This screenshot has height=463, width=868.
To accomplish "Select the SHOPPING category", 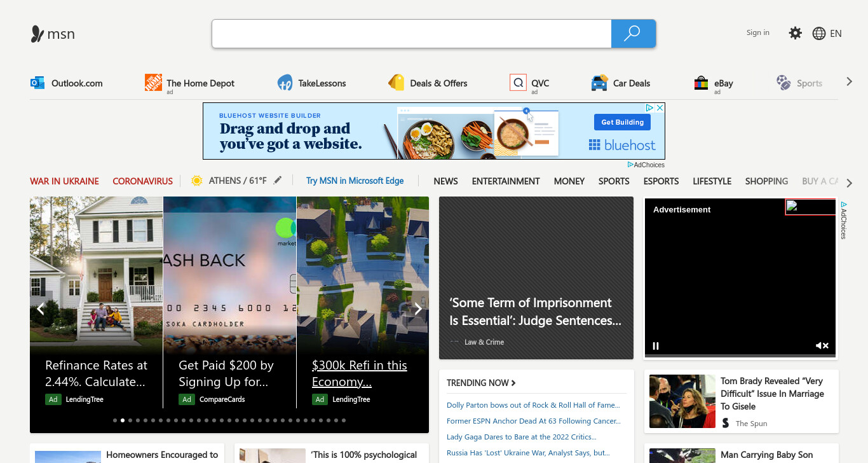I will click(766, 181).
